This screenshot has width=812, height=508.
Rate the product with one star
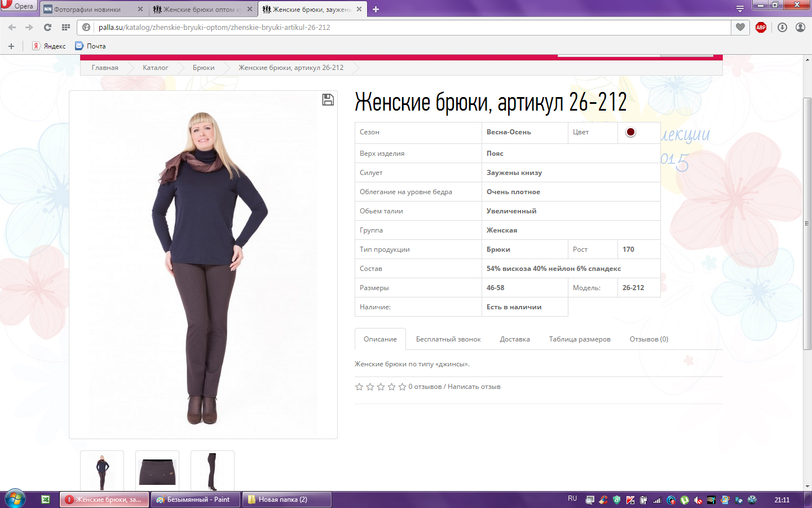pos(359,387)
